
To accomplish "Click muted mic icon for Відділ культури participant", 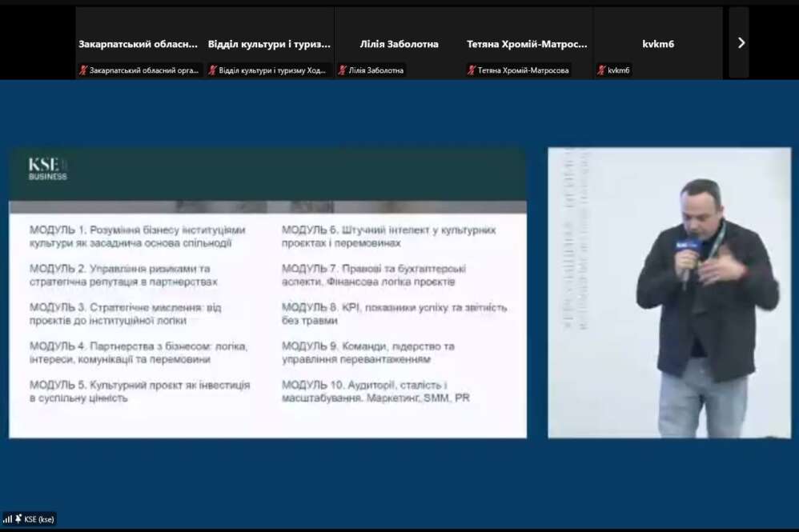I will click(213, 70).
